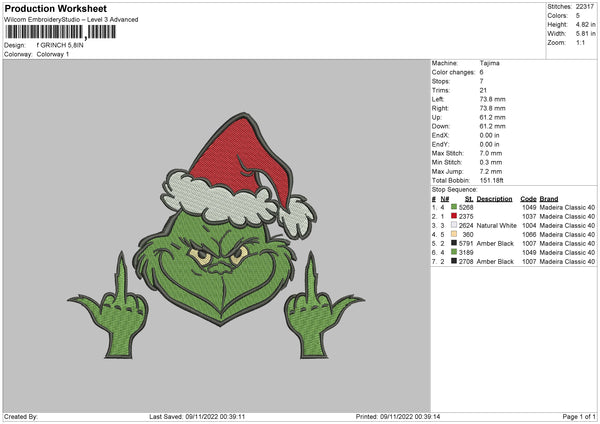This screenshot has width=600, height=424.
Task: Click Page 1 of 1 footer text
Action: [x=579, y=416]
